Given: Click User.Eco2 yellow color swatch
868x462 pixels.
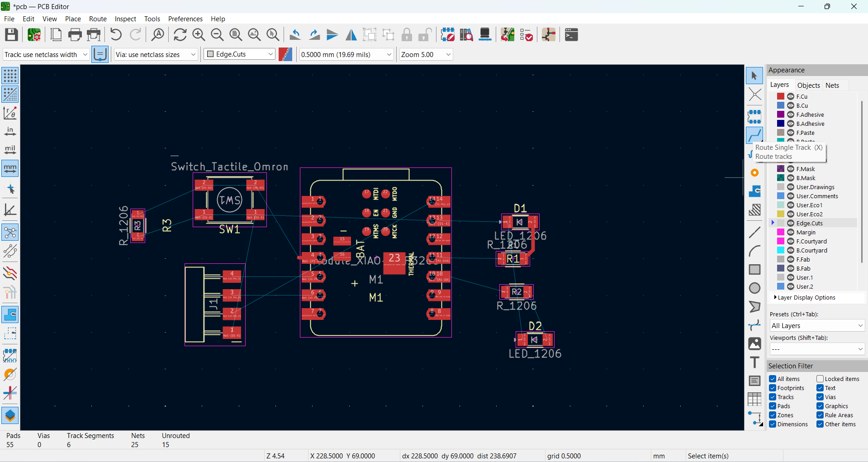Looking at the screenshot, I should pos(781,214).
